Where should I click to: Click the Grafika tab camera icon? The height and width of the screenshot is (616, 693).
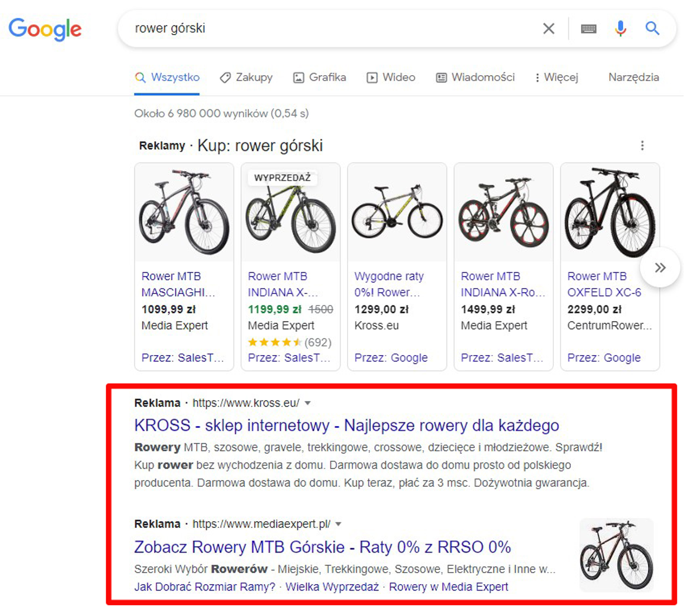pyautogui.click(x=298, y=77)
